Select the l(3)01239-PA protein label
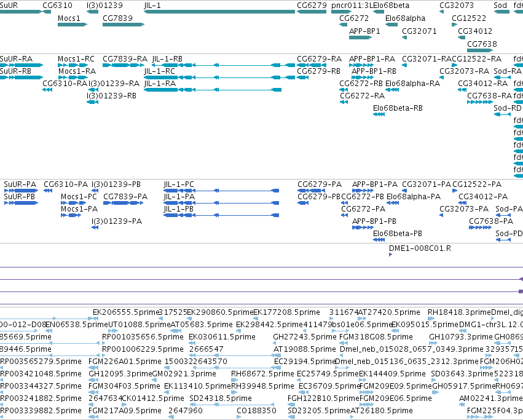Viewport: 523px width, 420px height. pos(117,221)
